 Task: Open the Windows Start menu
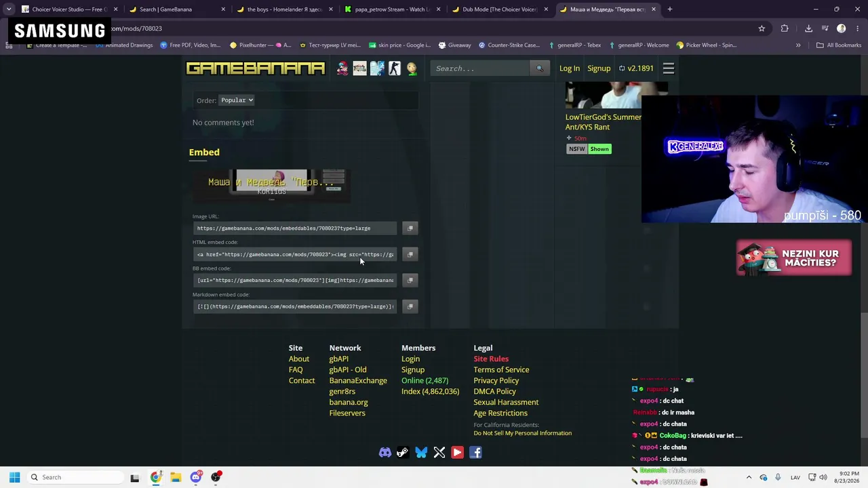14,477
